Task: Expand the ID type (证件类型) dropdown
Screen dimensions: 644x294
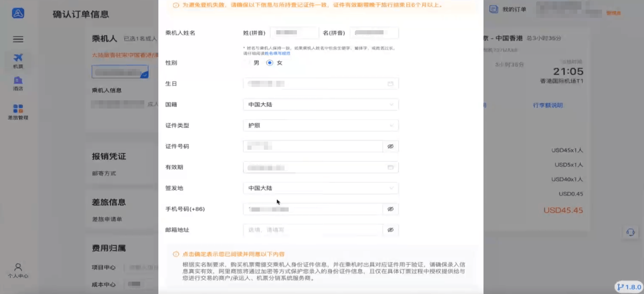Action: (x=320, y=126)
